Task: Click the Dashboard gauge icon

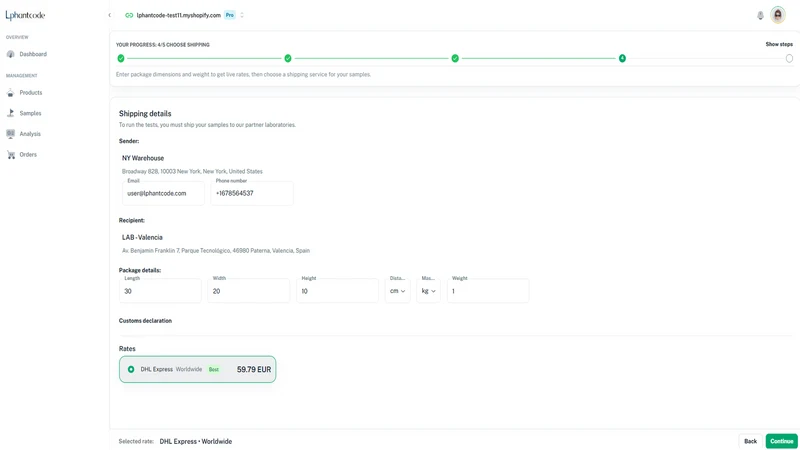Action: (10, 54)
